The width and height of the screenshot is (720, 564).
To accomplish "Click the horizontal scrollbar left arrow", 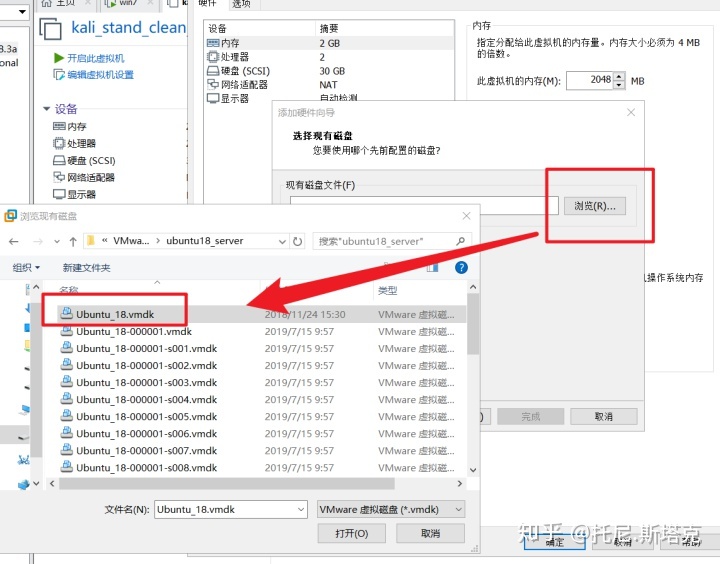I will coord(52,484).
